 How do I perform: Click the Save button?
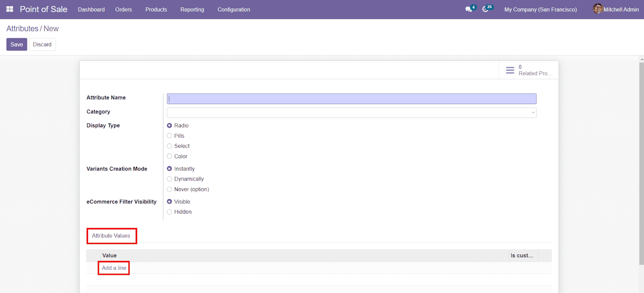coord(17,44)
